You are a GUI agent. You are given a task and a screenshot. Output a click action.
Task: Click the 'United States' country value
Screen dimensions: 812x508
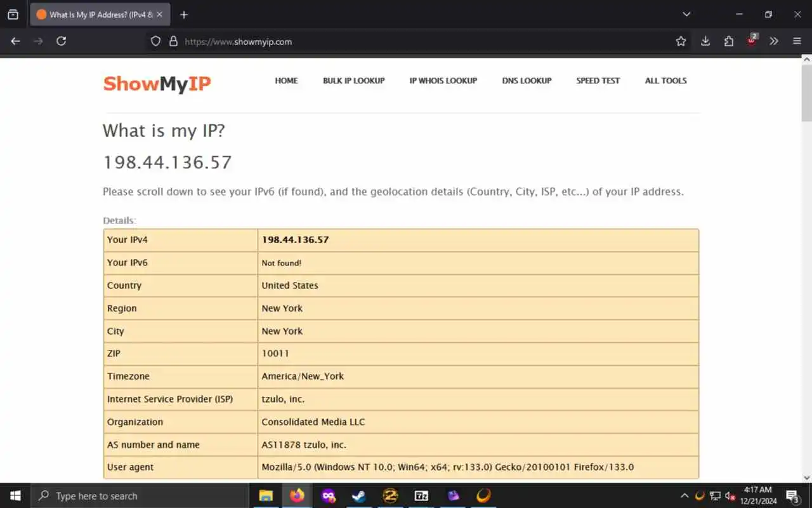click(x=290, y=286)
